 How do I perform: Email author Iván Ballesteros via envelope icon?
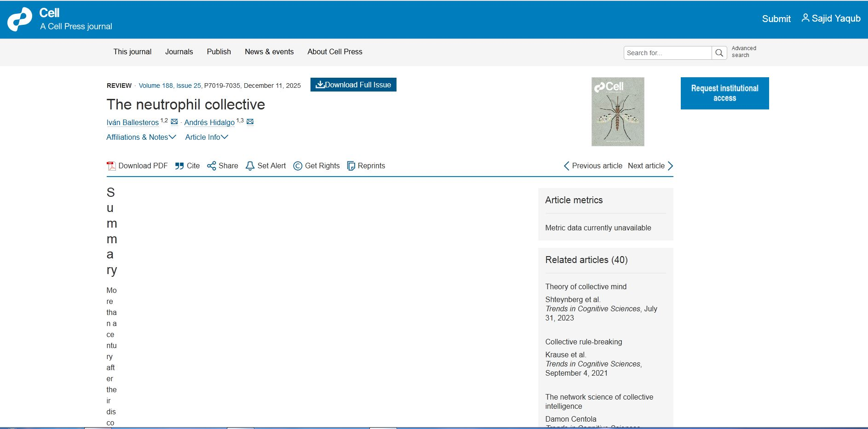[x=174, y=122]
